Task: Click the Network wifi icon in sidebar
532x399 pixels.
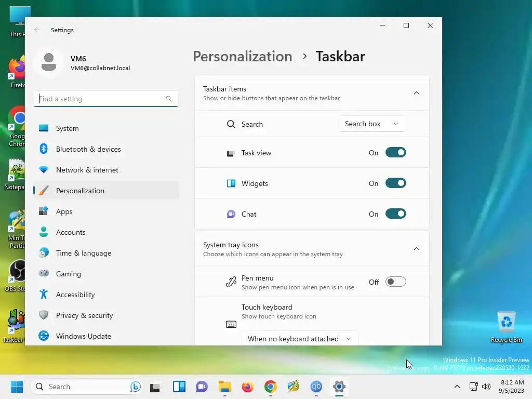Action: tap(44, 170)
